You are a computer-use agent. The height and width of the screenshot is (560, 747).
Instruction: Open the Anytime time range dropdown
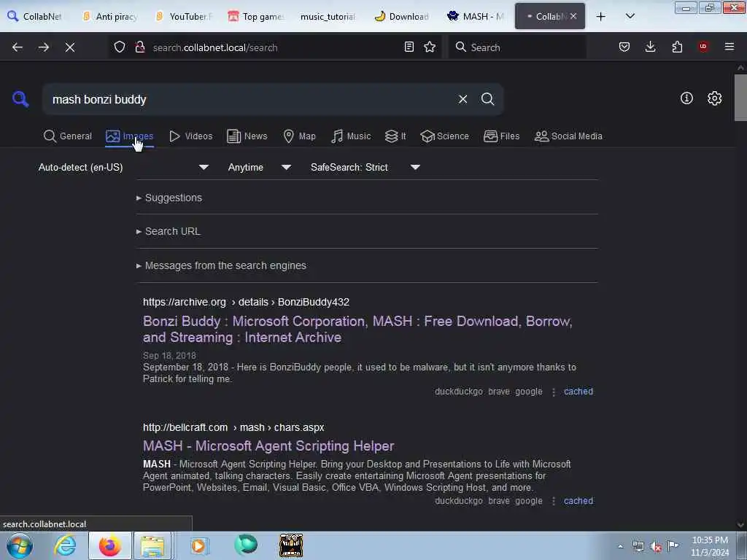pyautogui.click(x=259, y=167)
